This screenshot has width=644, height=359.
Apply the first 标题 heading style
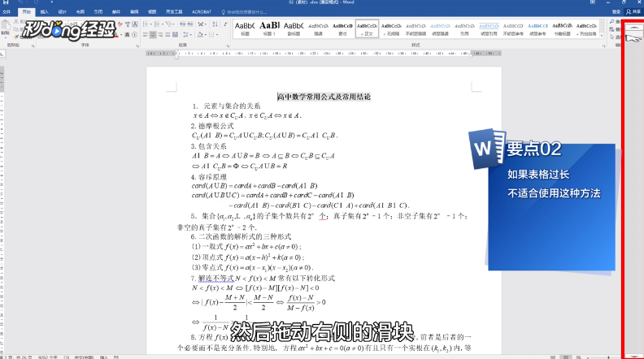click(245, 28)
